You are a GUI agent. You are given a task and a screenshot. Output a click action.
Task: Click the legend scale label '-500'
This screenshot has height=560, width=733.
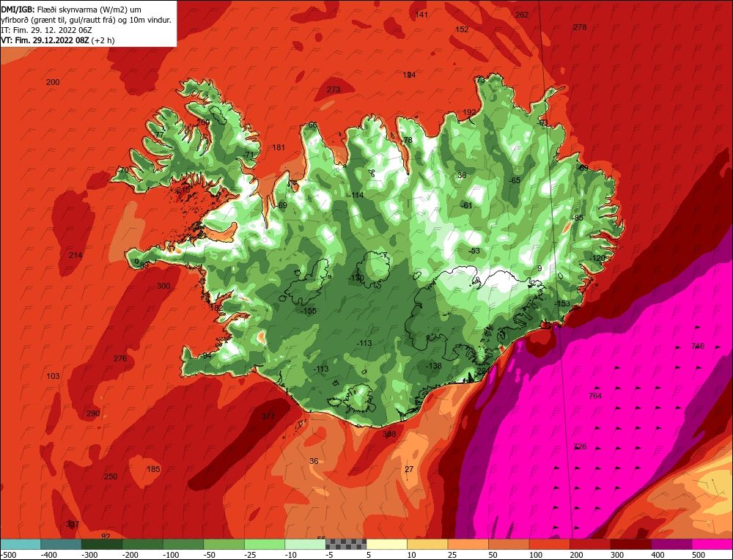(9, 555)
